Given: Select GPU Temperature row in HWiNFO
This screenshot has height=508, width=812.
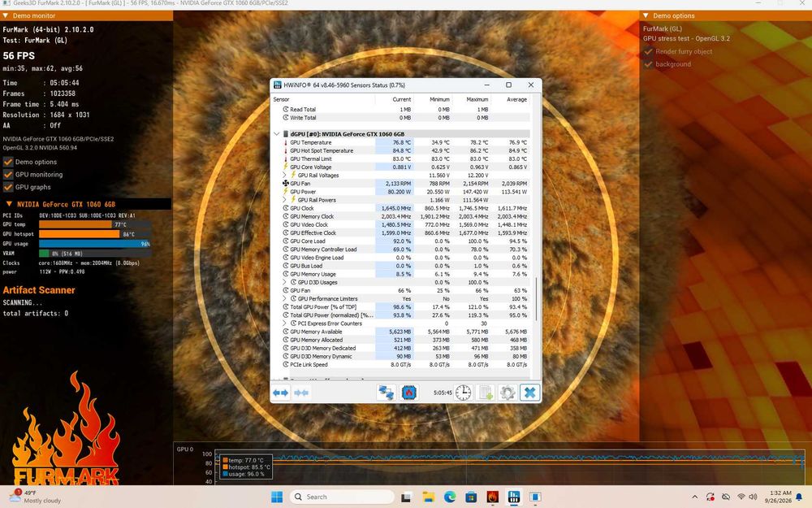Looking at the screenshot, I should 405,142.
